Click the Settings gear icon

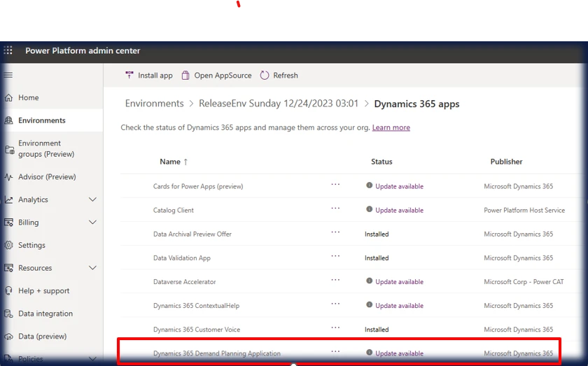(8, 245)
